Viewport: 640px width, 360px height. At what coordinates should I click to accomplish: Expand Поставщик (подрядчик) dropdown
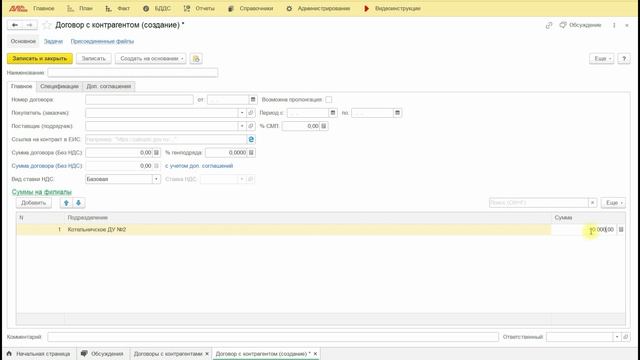(x=242, y=126)
